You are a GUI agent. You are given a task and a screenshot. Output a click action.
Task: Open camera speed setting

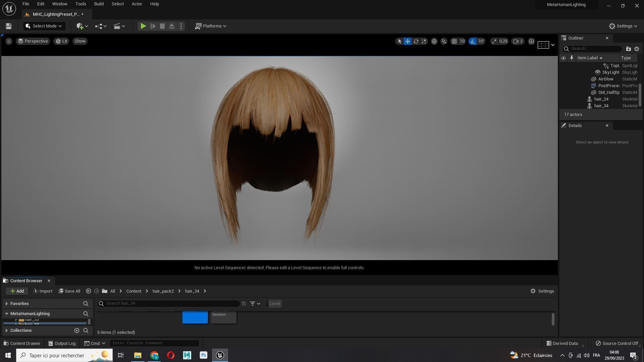(518, 41)
